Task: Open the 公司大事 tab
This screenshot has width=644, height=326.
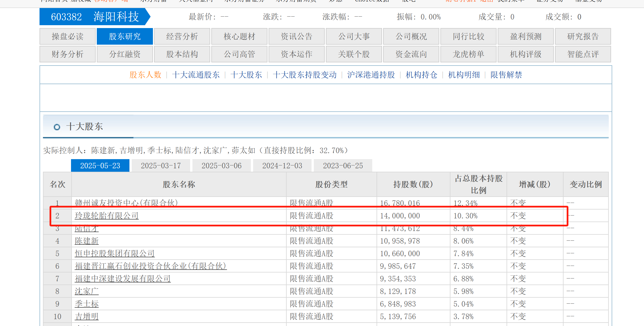Action: click(x=354, y=36)
